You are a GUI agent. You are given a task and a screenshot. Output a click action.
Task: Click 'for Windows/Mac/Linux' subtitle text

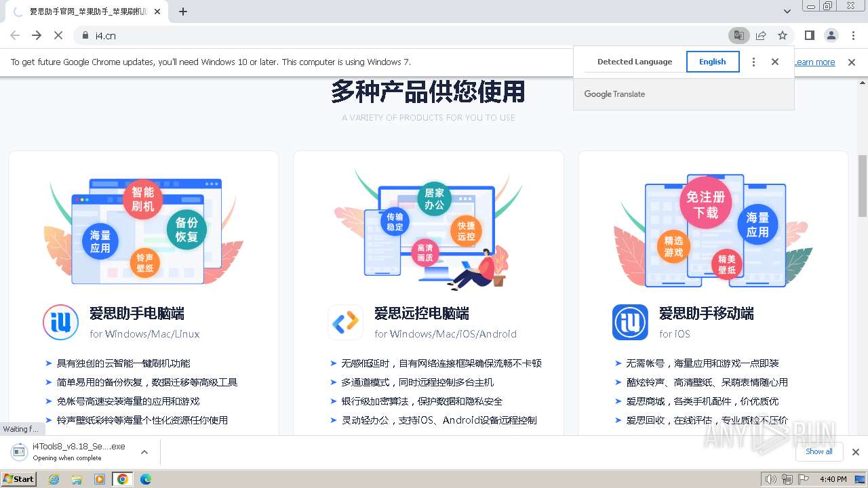[x=144, y=334]
